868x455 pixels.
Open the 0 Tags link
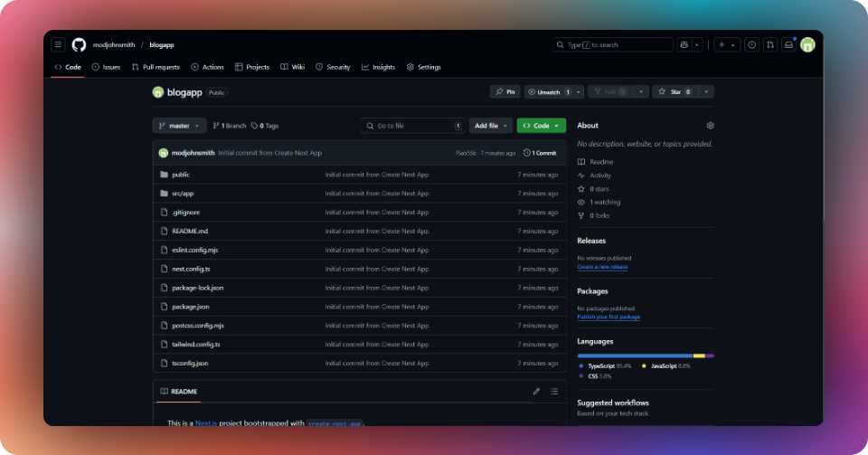point(265,126)
